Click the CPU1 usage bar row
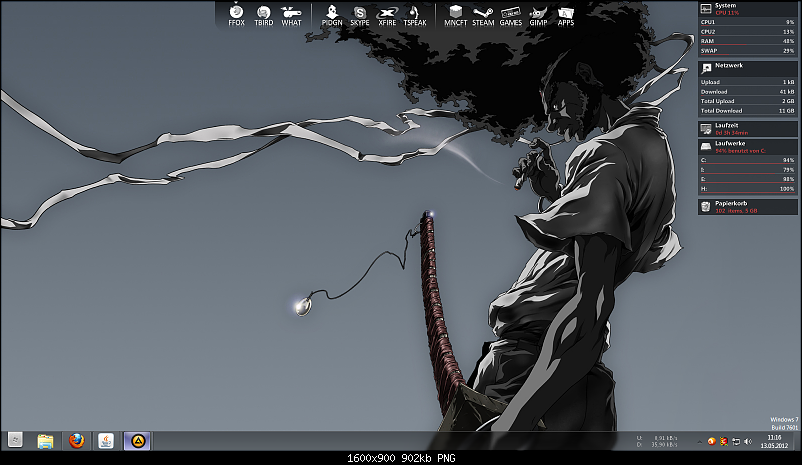This screenshot has width=802, height=465. pos(747,23)
